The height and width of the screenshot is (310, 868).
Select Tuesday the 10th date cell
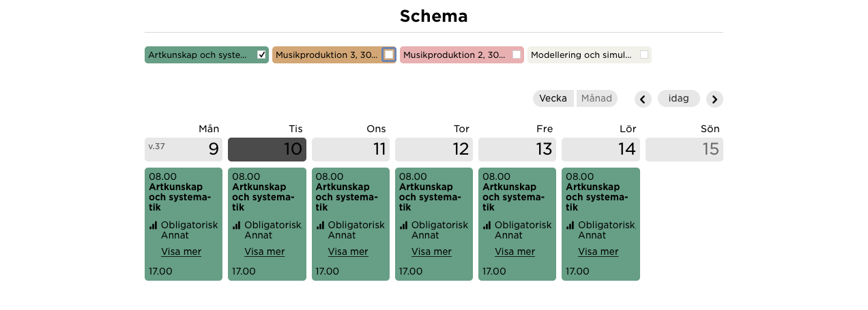coord(267,149)
